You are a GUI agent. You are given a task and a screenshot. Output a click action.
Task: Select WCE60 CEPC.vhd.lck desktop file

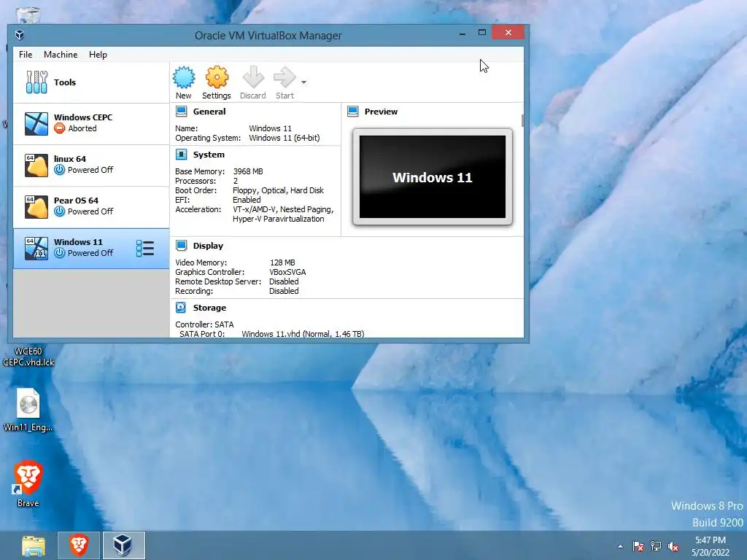[x=28, y=356]
